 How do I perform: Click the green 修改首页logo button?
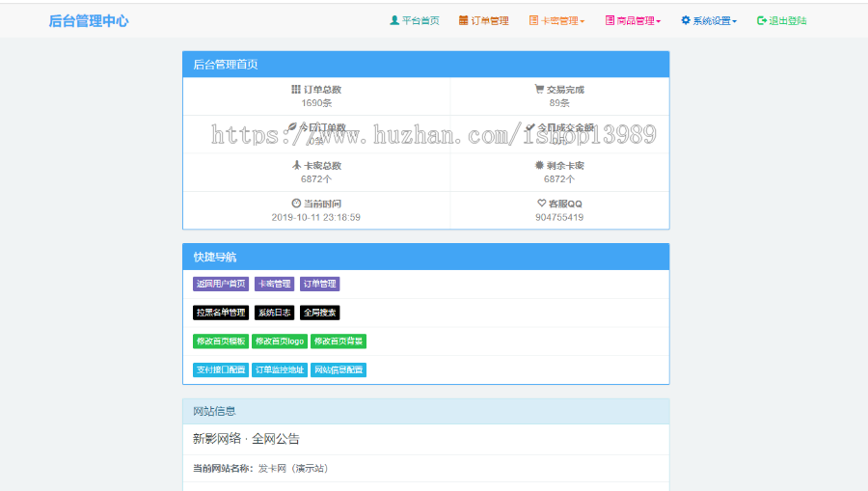click(x=280, y=341)
